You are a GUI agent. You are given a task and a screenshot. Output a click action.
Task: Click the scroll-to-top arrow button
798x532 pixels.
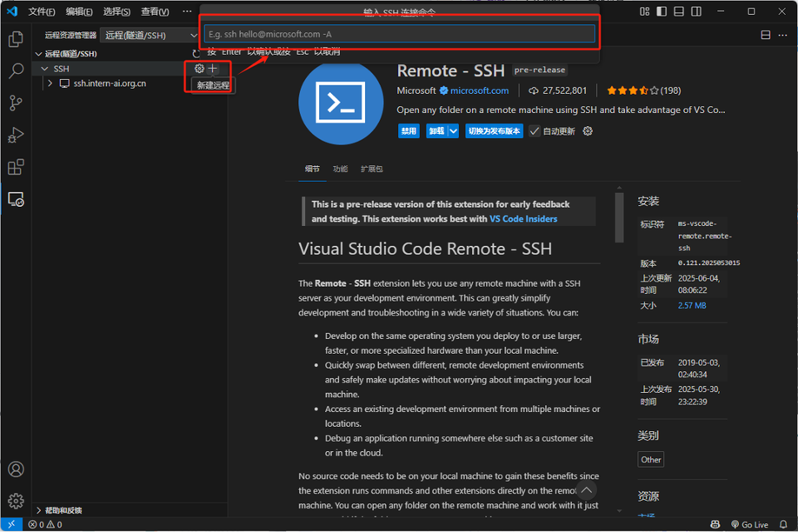(586, 490)
